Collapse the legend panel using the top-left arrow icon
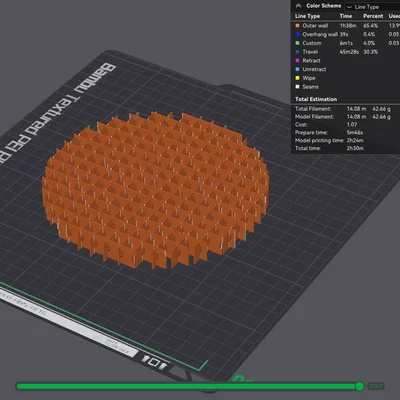 click(x=298, y=6)
